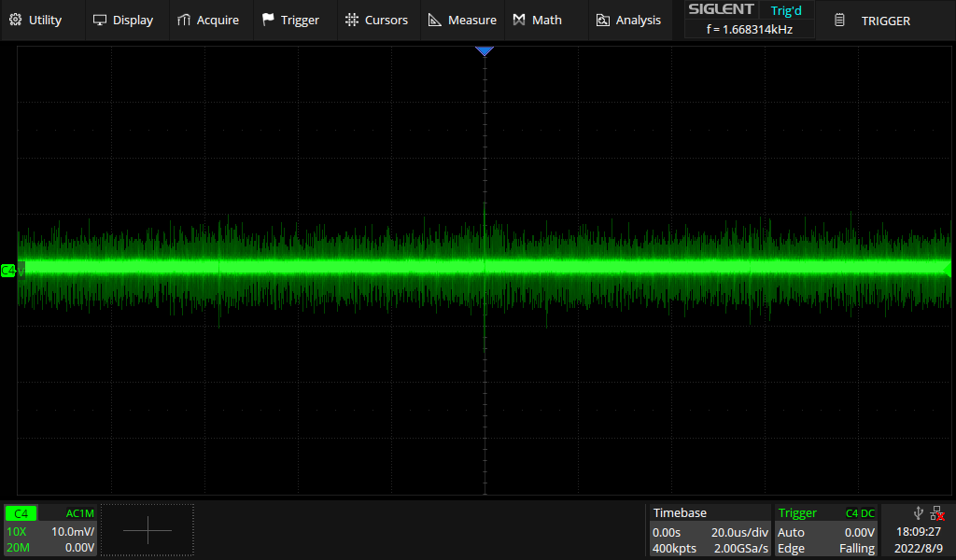Click the Trig'd status indicator
The image size is (956, 560).
tap(786, 10)
